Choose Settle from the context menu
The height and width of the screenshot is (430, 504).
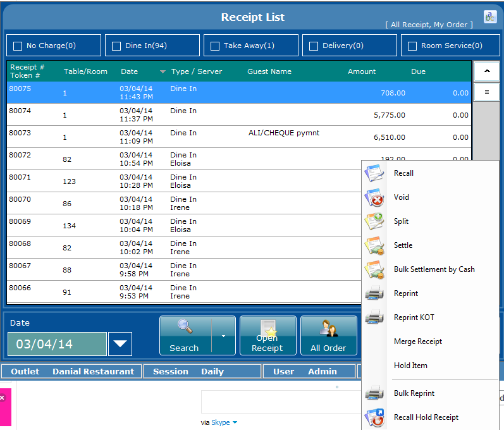point(403,245)
